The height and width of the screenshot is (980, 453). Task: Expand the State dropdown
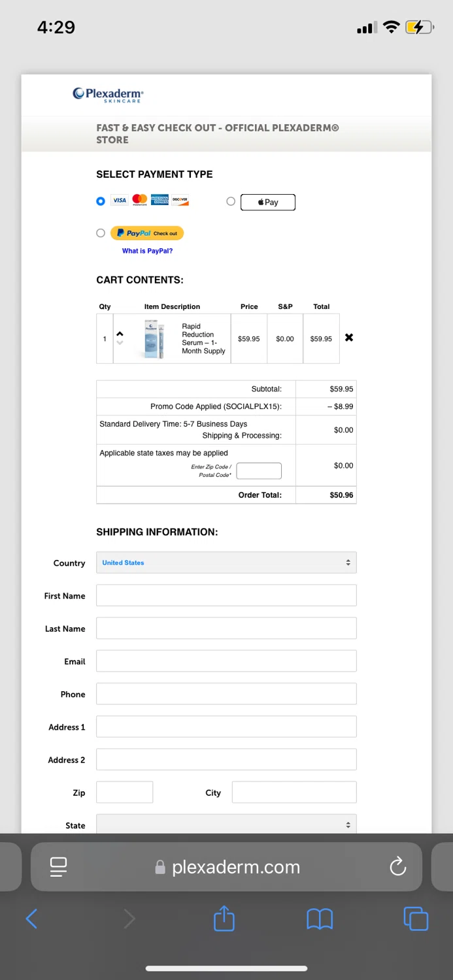226,825
